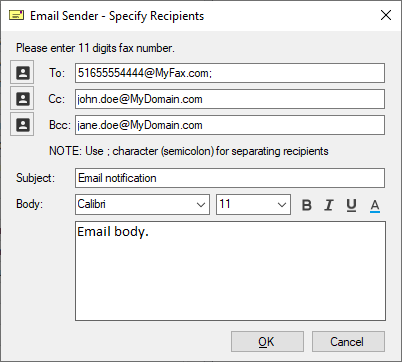The height and width of the screenshot is (362, 402).
Task: Open the font color picker
Action: point(375,205)
